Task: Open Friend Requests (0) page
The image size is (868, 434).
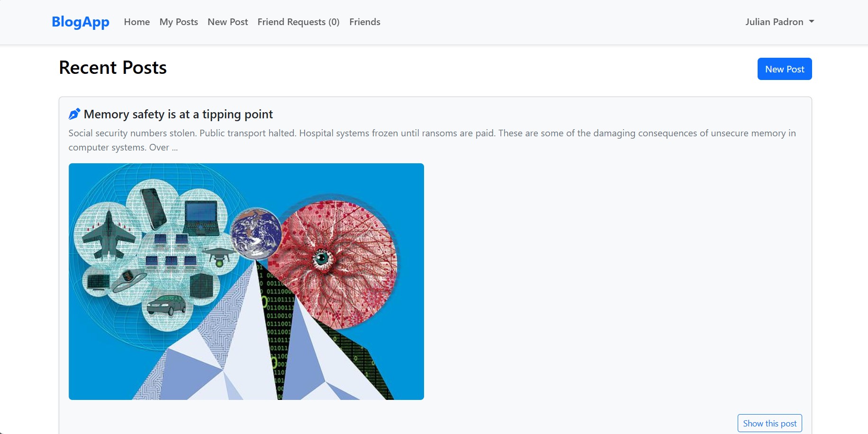Action: (x=298, y=22)
